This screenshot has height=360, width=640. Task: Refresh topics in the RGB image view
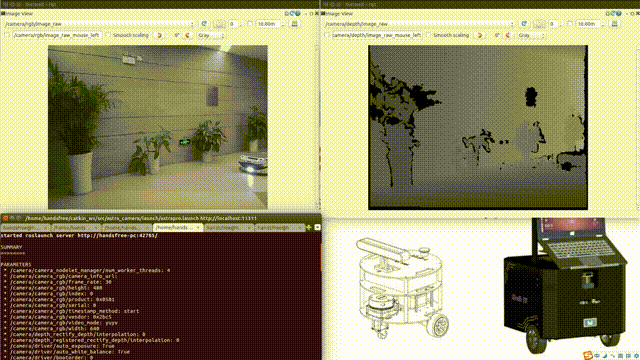(204, 24)
